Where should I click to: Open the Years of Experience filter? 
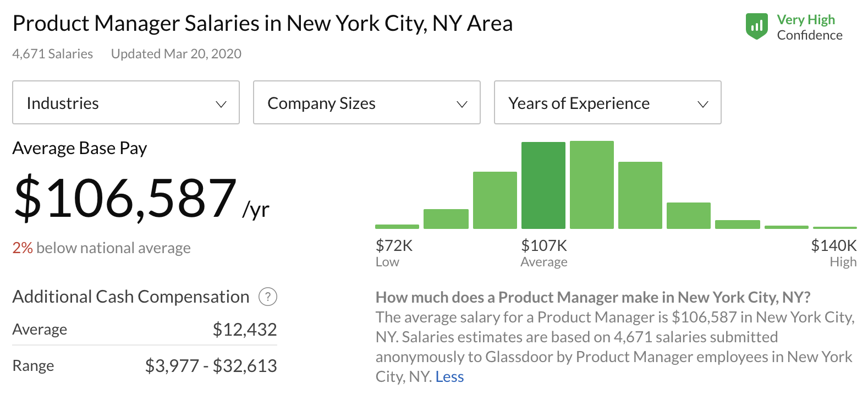pos(607,103)
